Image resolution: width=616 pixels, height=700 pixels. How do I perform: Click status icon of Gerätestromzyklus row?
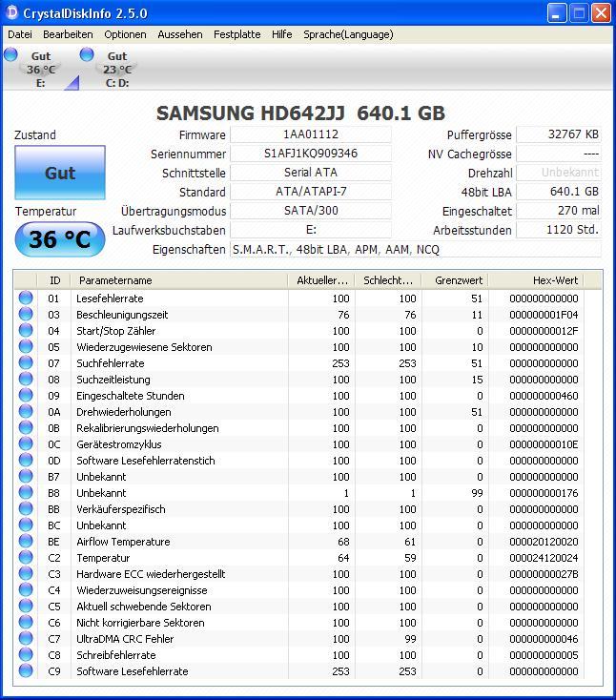coord(26,443)
